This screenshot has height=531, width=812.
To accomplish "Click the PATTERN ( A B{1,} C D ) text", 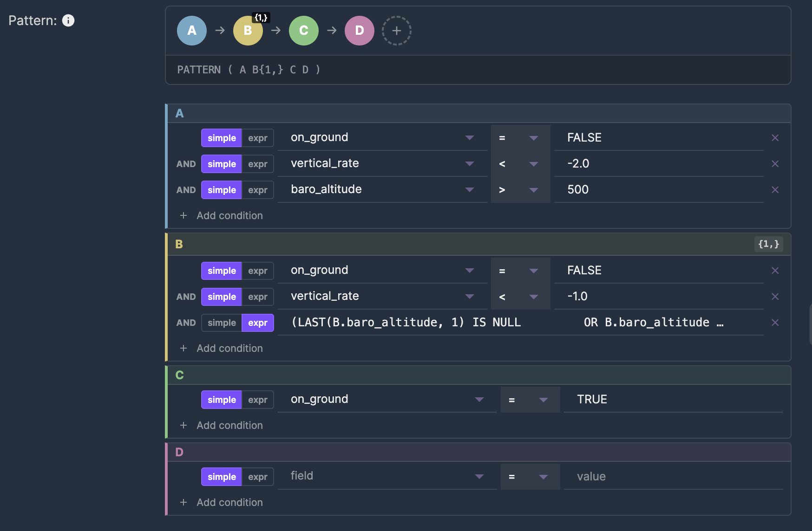I will (x=249, y=70).
